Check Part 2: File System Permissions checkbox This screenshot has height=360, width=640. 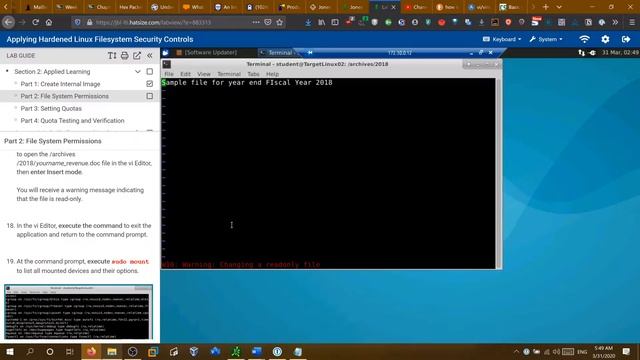150,96
